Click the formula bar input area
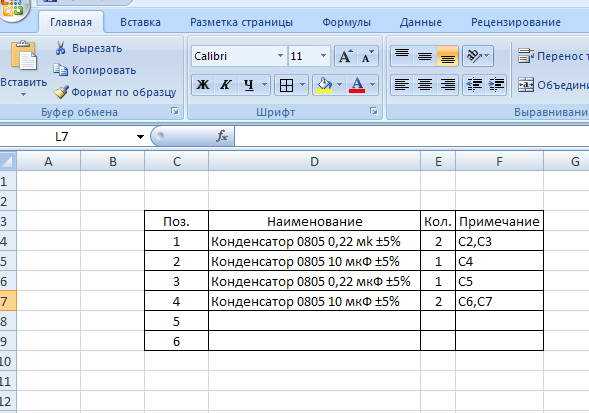Viewport: 589px width, 413px height. point(412,136)
